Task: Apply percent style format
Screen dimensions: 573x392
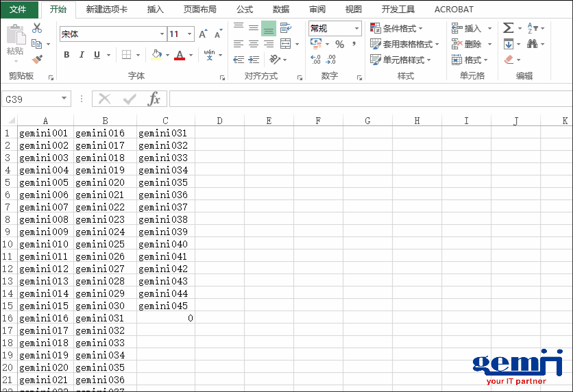Action: [x=340, y=45]
